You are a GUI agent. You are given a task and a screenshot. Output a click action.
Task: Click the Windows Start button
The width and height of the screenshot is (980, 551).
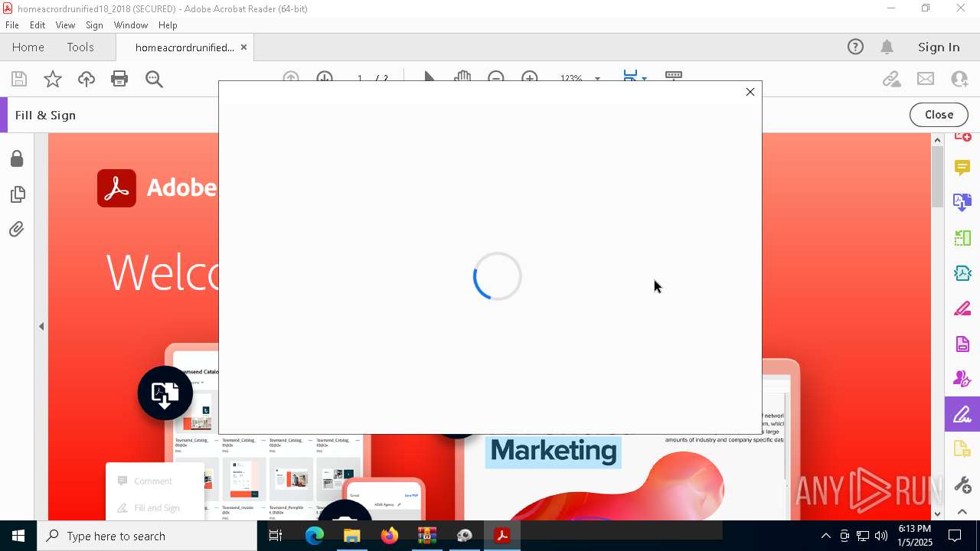pyautogui.click(x=18, y=536)
